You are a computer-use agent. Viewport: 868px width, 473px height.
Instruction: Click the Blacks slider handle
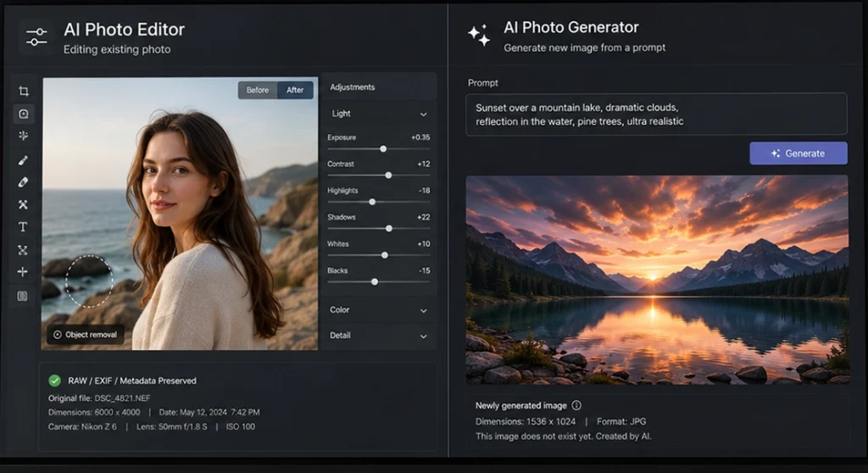375,282
